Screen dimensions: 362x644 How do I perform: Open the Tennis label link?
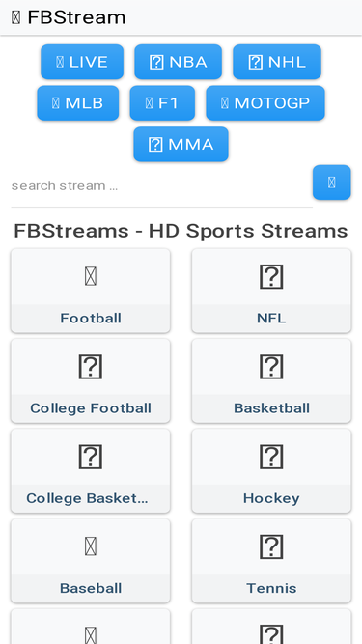pyautogui.click(x=271, y=588)
